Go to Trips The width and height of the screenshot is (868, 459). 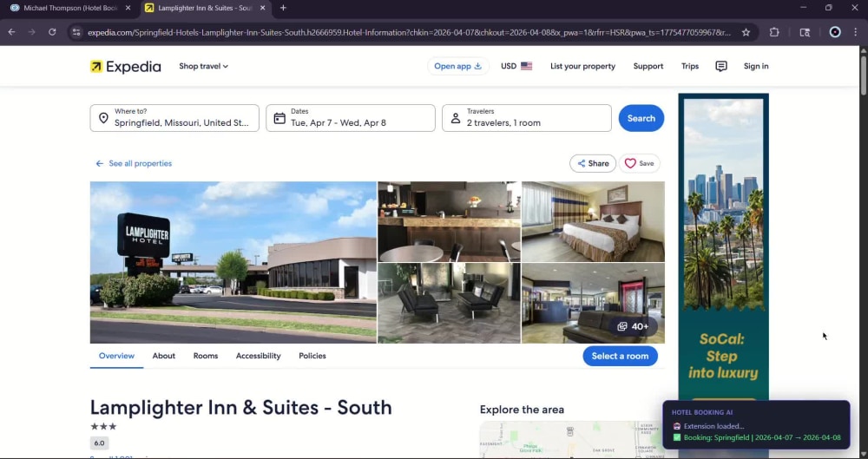[690, 67]
